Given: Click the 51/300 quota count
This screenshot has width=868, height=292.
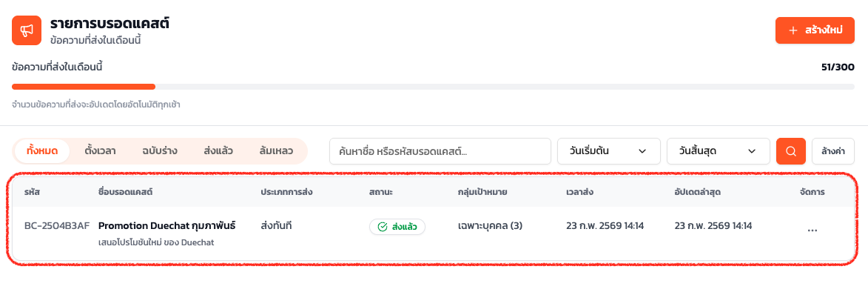Looking at the screenshot, I should click(x=838, y=67).
